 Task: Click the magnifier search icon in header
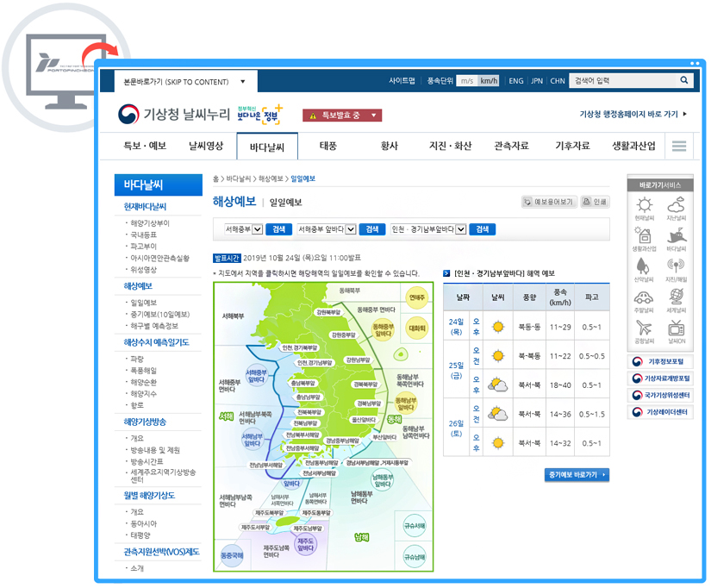pyautogui.click(x=684, y=81)
